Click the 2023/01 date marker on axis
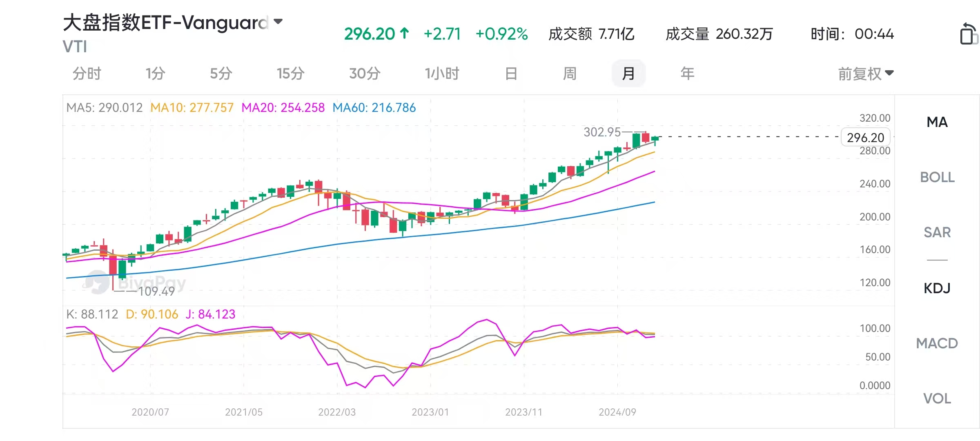980x441 pixels. pyautogui.click(x=430, y=412)
